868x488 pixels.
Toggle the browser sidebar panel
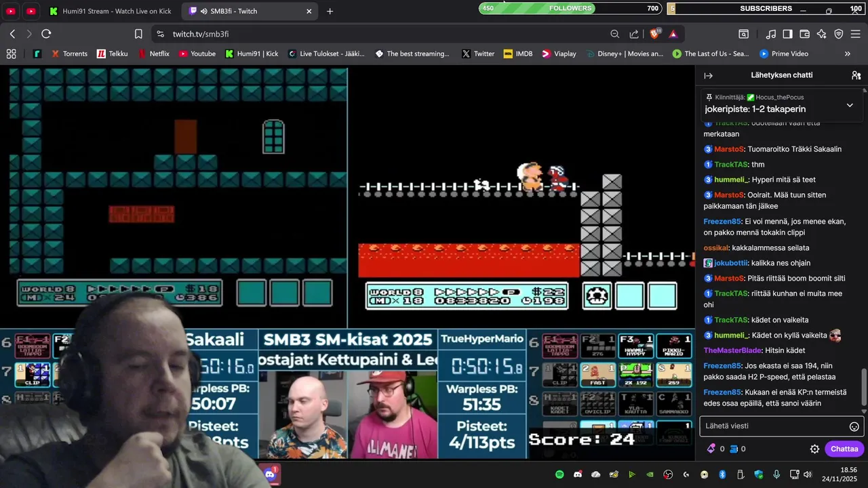coord(787,34)
